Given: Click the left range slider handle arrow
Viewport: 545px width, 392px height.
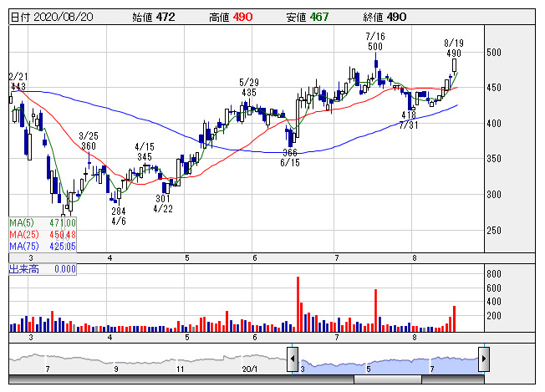Looking at the screenshot, I should pyautogui.click(x=293, y=359).
